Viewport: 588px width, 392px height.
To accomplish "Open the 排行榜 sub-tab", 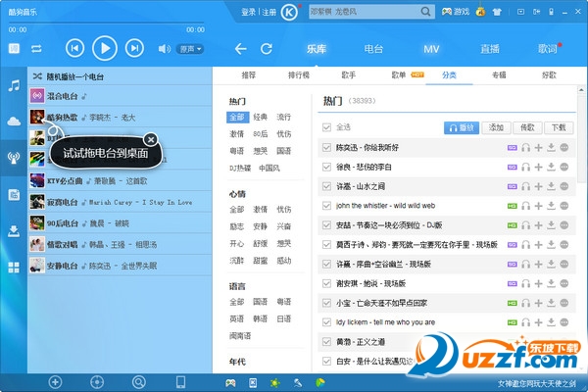I will pyautogui.click(x=299, y=75).
